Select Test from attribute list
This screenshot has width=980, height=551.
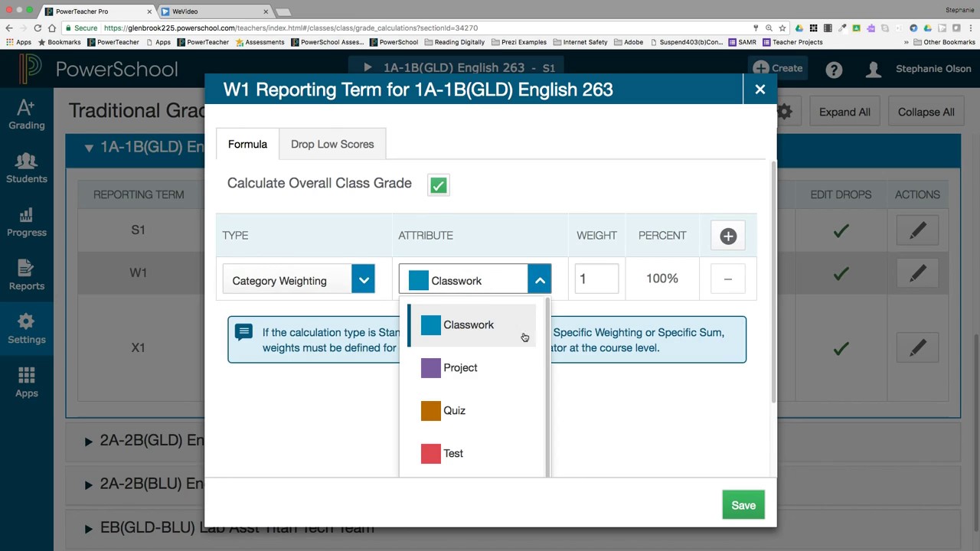tap(473, 454)
